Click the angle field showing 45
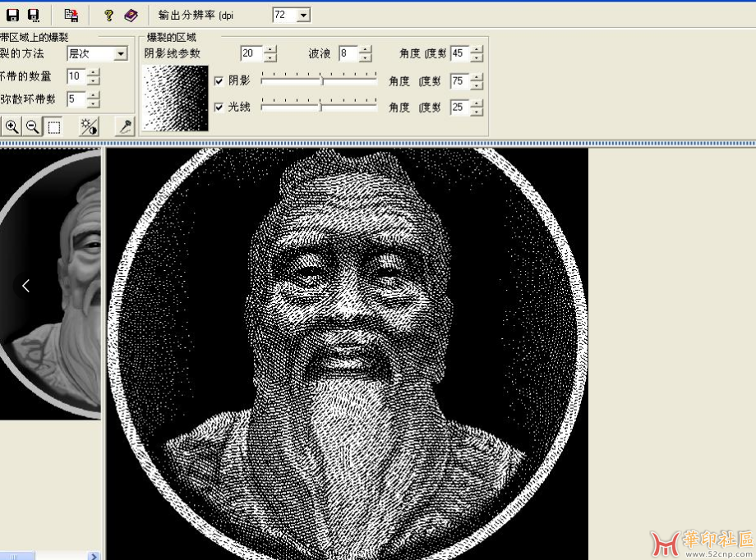Screen dimensions: 756x560 [459, 53]
